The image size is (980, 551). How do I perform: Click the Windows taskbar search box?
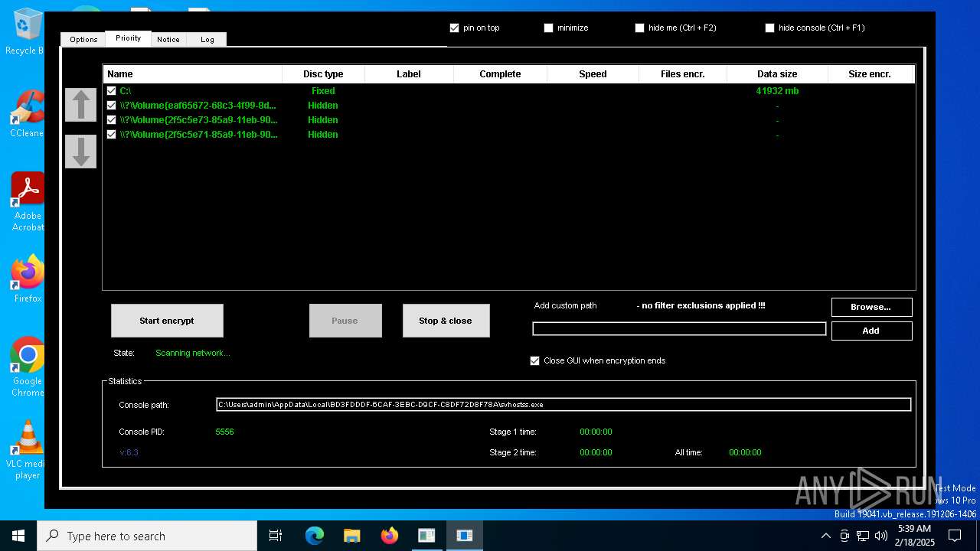(x=147, y=536)
